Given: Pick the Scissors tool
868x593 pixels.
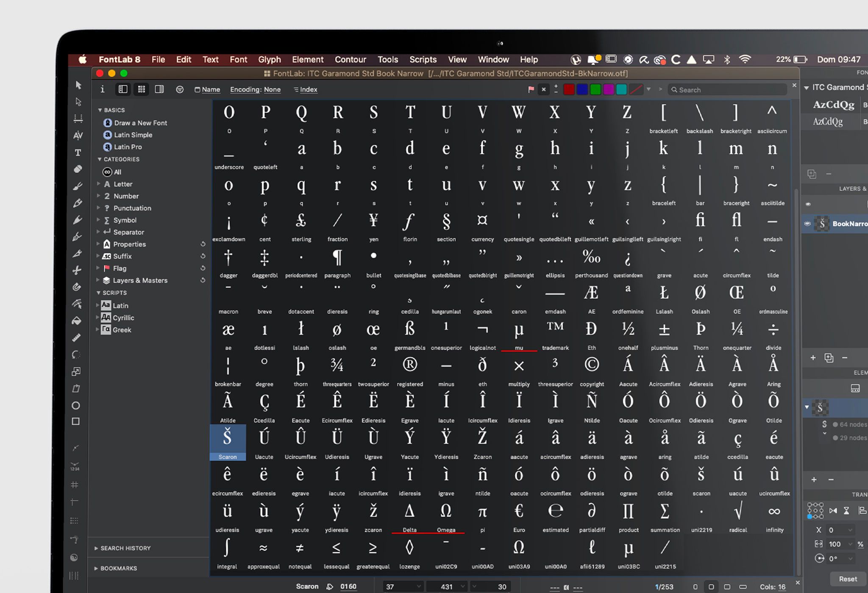Looking at the screenshot, I should click(77, 270).
